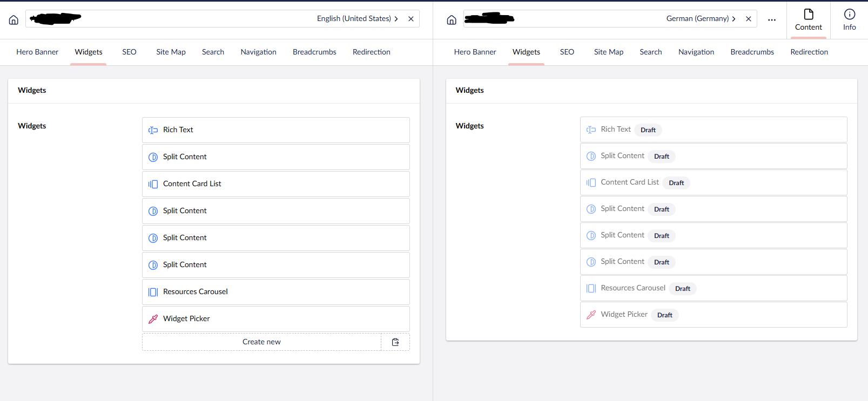Go to the Hero Banner tab on left

tap(37, 52)
